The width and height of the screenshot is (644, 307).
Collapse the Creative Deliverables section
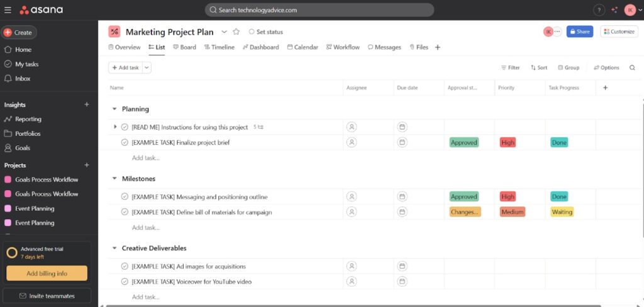(114, 248)
